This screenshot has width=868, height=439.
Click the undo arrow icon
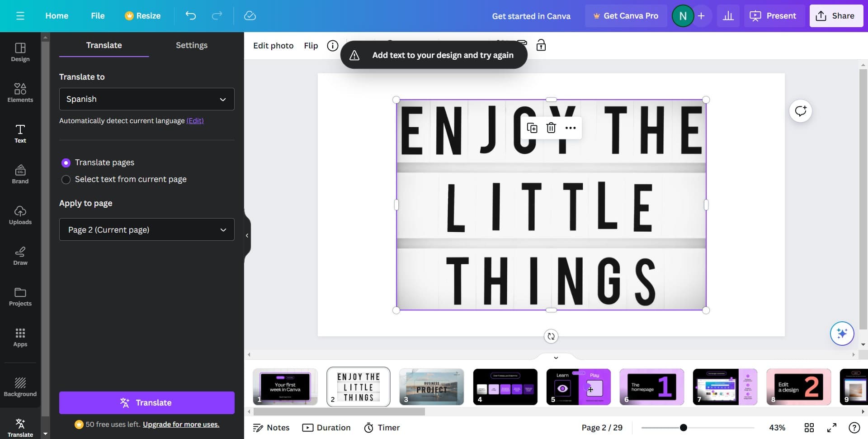pyautogui.click(x=191, y=16)
